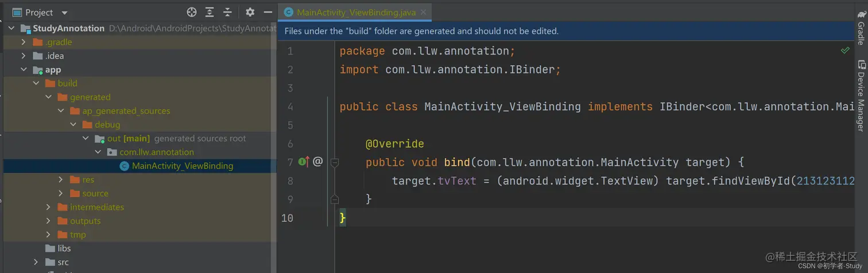The height and width of the screenshot is (273, 868).
Task: Collapse the generated folder
Action: (x=49, y=97)
